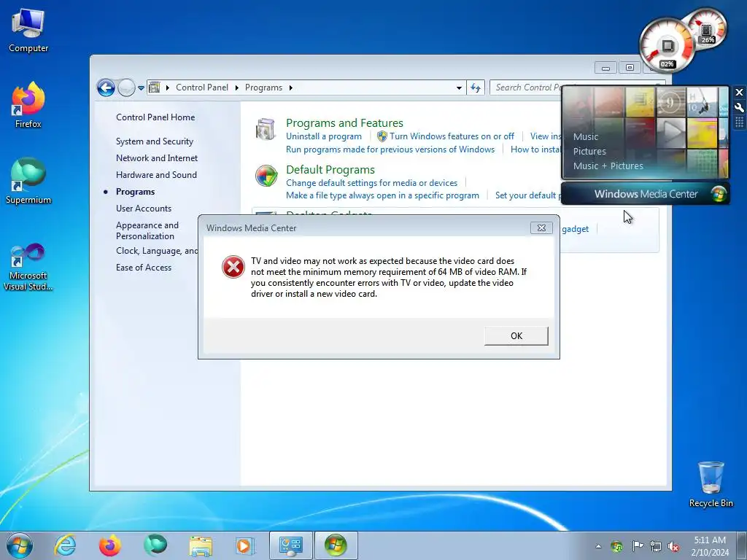Viewport: 747px width, 560px height.
Task: Go back in Control Panel window
Action: pos(106,87)
